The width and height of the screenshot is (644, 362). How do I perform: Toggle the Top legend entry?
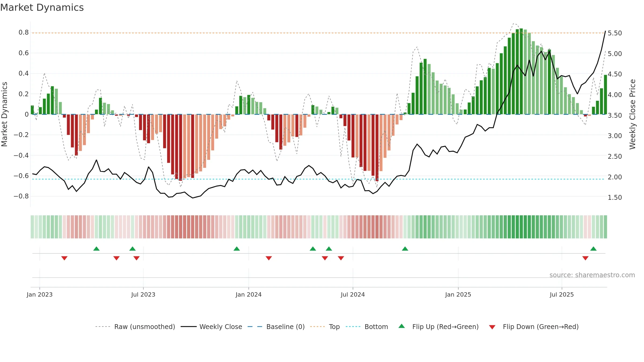pyautogui.click(x=325, y=327)
